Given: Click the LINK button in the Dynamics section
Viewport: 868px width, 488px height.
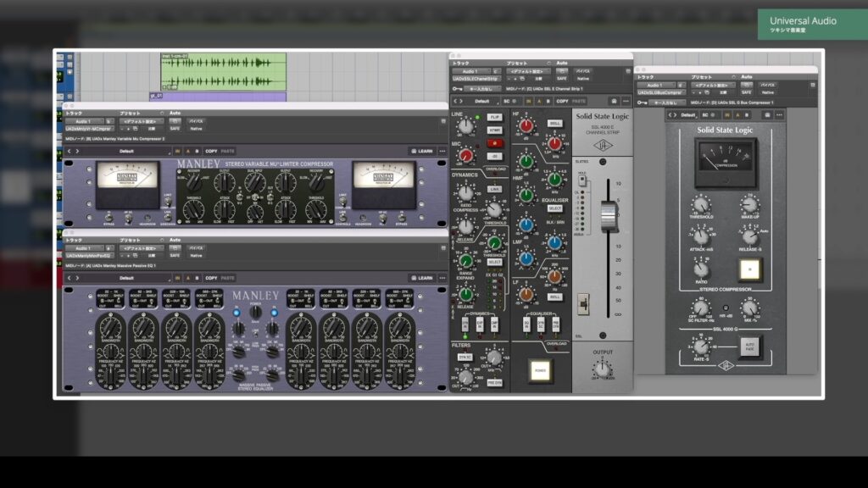Looking at the screenshot, I should pyautogui.click(x=495, y=189).
